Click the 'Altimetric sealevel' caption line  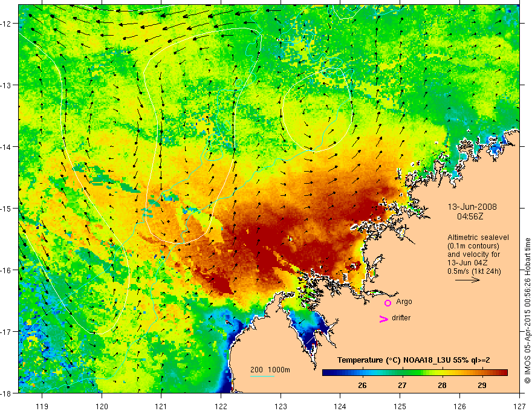tap(478, 238)
